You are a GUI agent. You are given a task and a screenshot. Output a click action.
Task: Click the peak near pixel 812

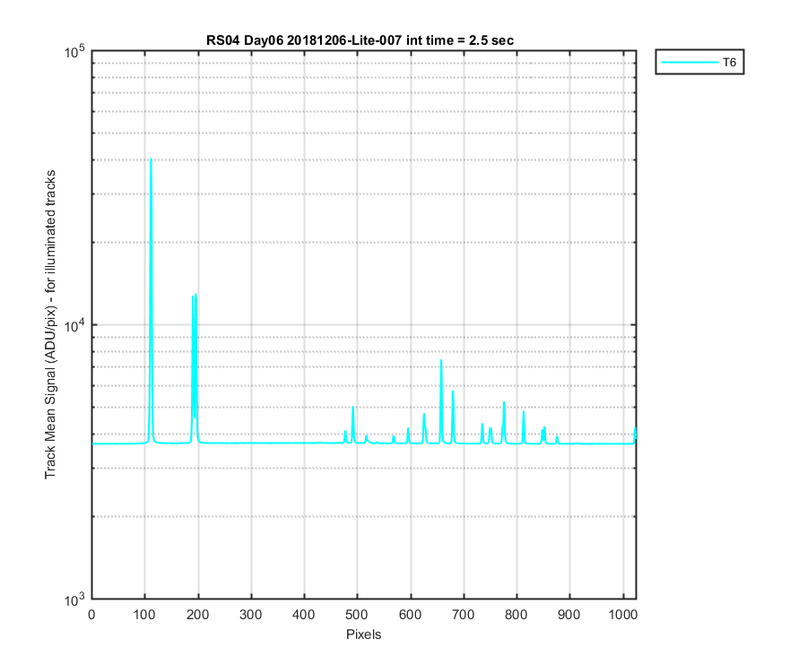[524, 426]
